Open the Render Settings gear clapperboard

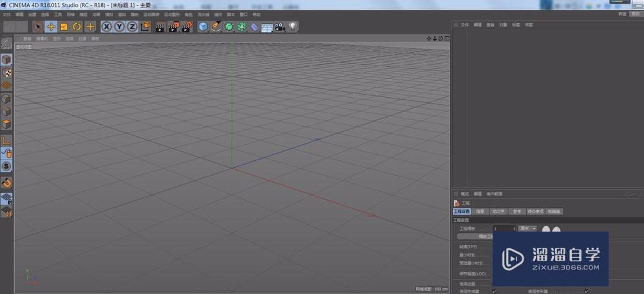tap(187, 27)
